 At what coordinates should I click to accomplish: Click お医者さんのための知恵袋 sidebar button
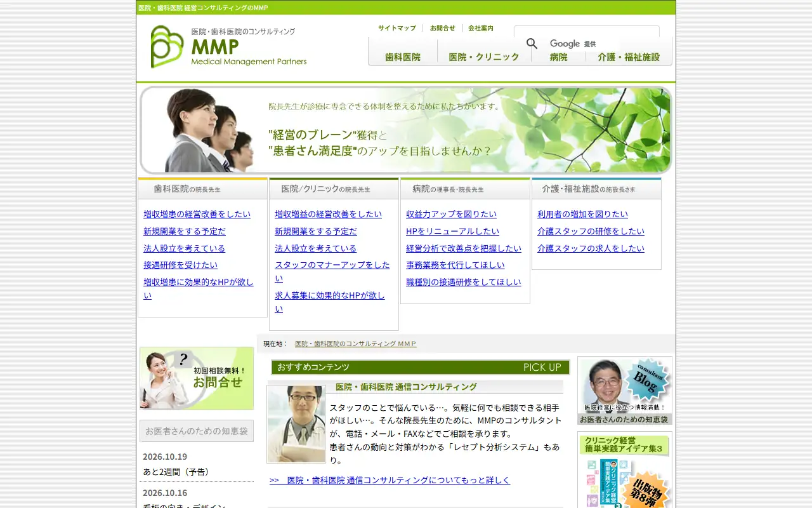coord(197,431)
